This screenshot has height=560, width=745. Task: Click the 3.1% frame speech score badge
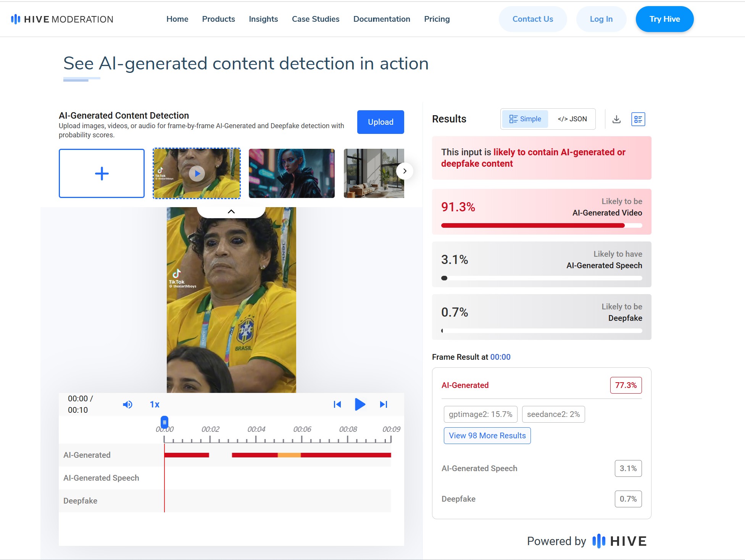point(628,468)
